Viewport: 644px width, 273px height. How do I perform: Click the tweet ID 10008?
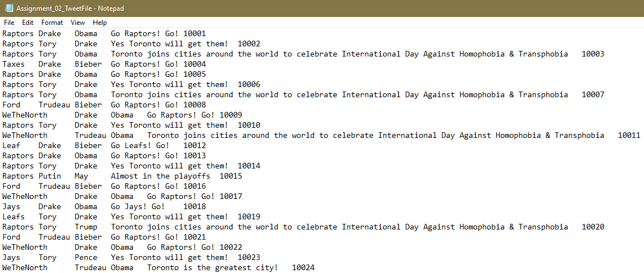tap(194, 105)
